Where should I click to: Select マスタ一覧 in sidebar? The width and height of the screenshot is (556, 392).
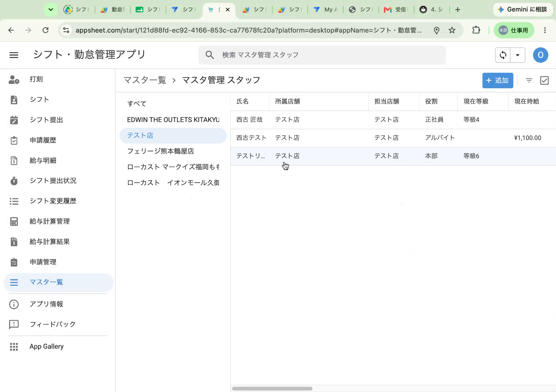58,282
